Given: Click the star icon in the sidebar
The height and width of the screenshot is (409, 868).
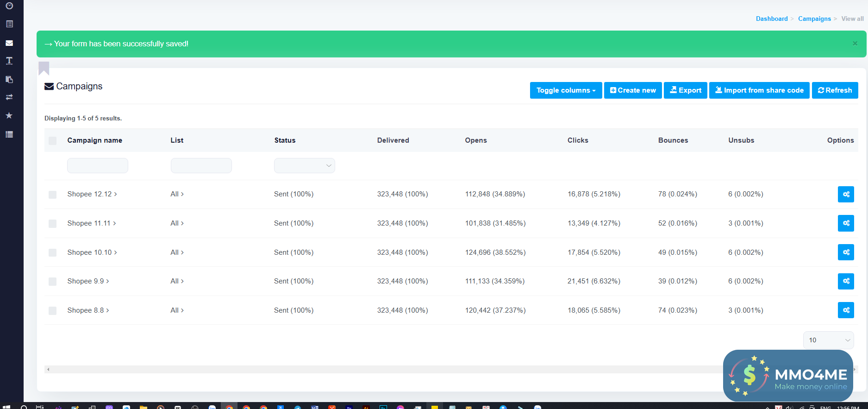Looking at the screenshot, I should (x=9, y=115).
